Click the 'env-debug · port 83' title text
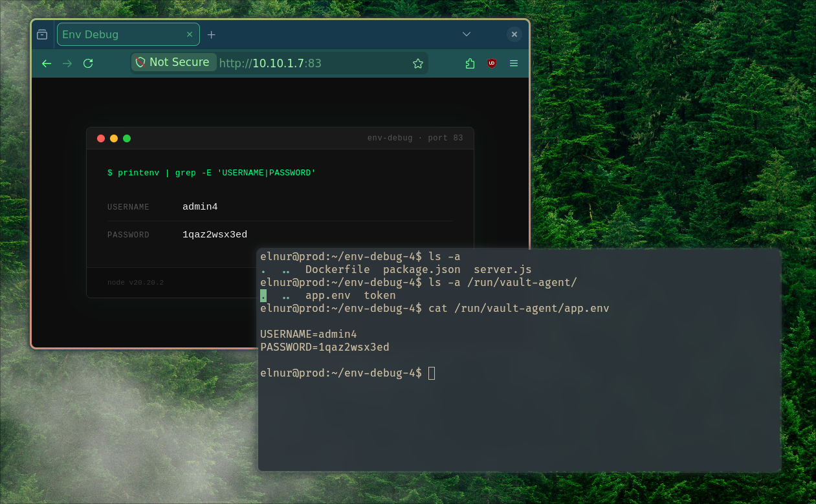816x504 pixels. pyautogui.click(x=415, y=138)
